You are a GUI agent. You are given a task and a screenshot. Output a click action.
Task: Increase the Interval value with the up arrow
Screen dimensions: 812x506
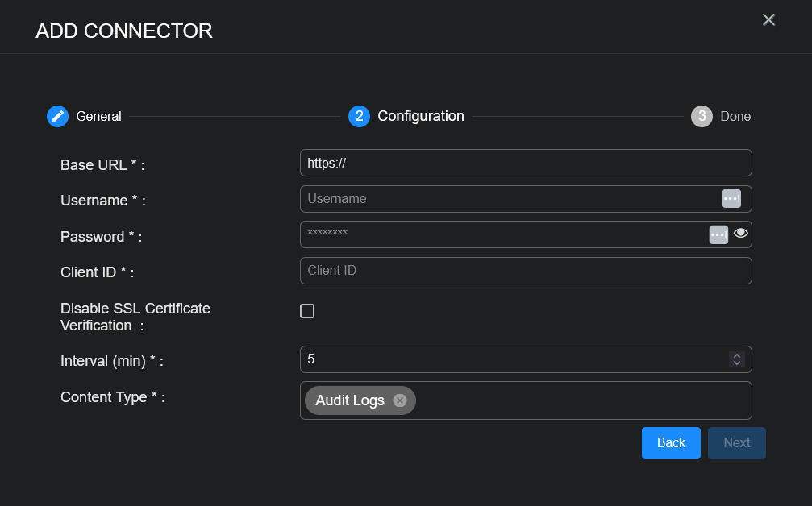736,355
